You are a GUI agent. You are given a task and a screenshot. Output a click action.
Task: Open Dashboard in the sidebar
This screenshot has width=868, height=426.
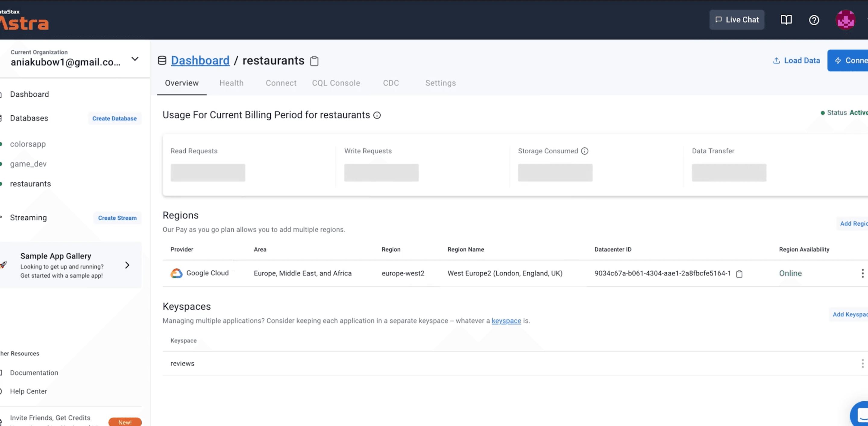[29, 94]
